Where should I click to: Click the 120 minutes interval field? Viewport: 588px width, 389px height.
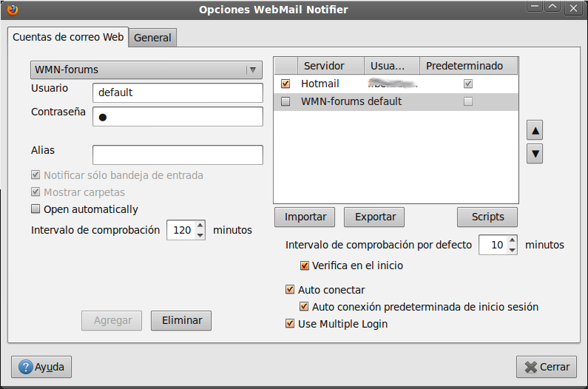[x=181, y=230]
